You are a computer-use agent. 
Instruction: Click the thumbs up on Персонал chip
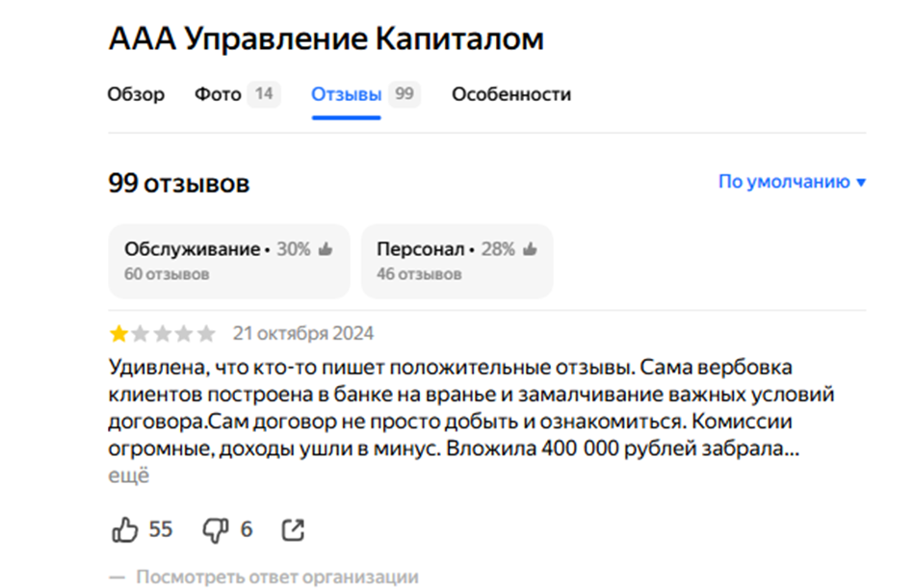point(528,246)
